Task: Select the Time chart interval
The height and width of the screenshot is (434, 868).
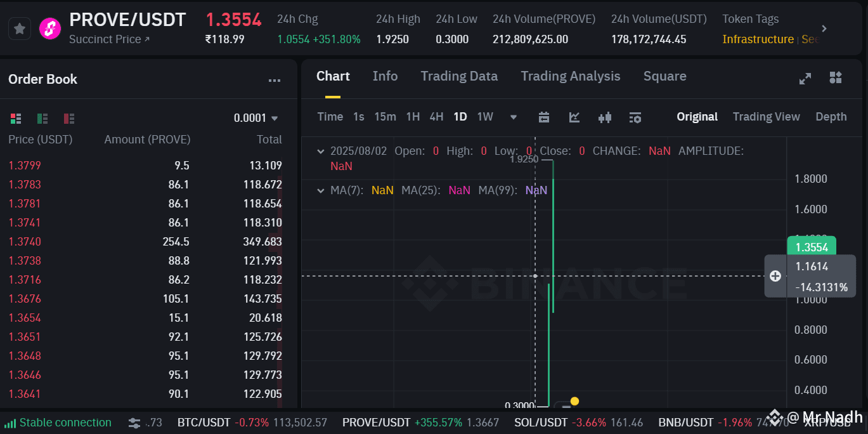Action: pos(330,117)
